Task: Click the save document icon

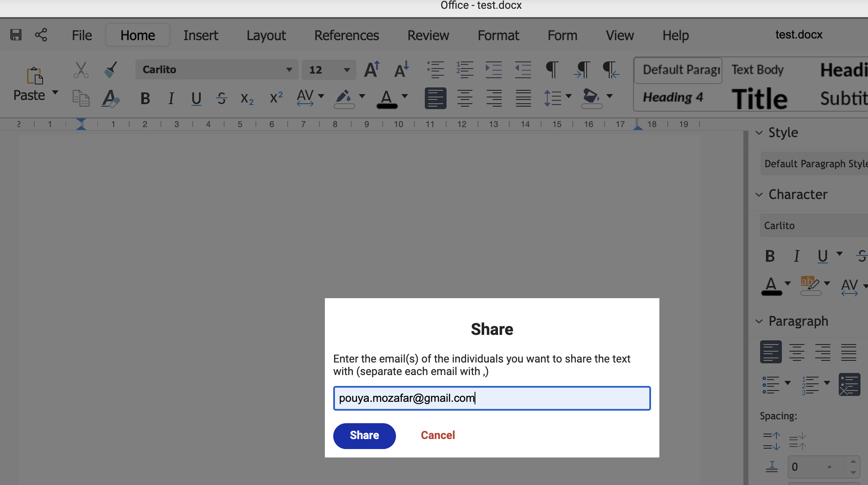Action: [x=16, y=35]
